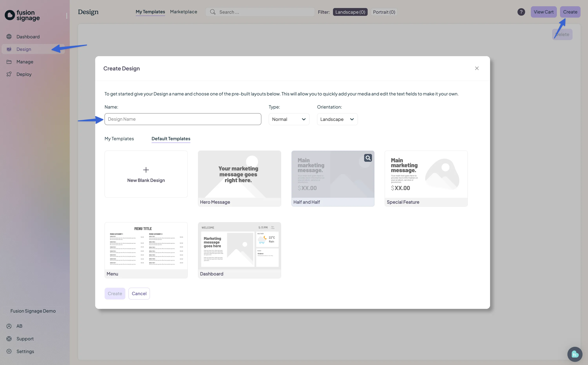Select the New Blank Design card

coord(146,174)
